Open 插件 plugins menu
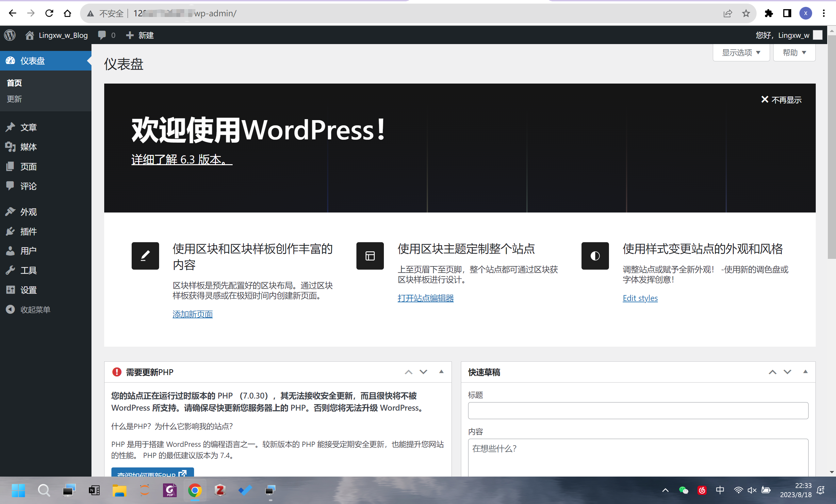This screenshot has width=836, height=504. point(45,231)
